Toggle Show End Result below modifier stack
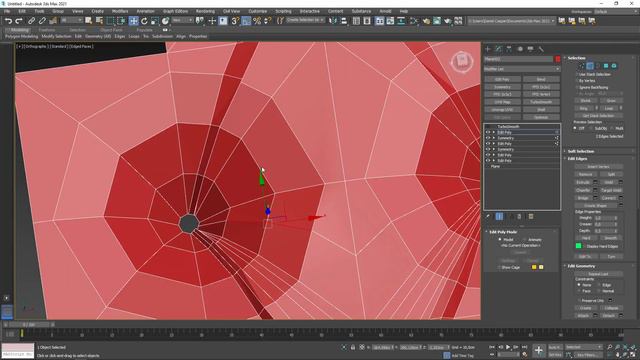This screenshot has height=360, width=640. [x=499, y=216]
